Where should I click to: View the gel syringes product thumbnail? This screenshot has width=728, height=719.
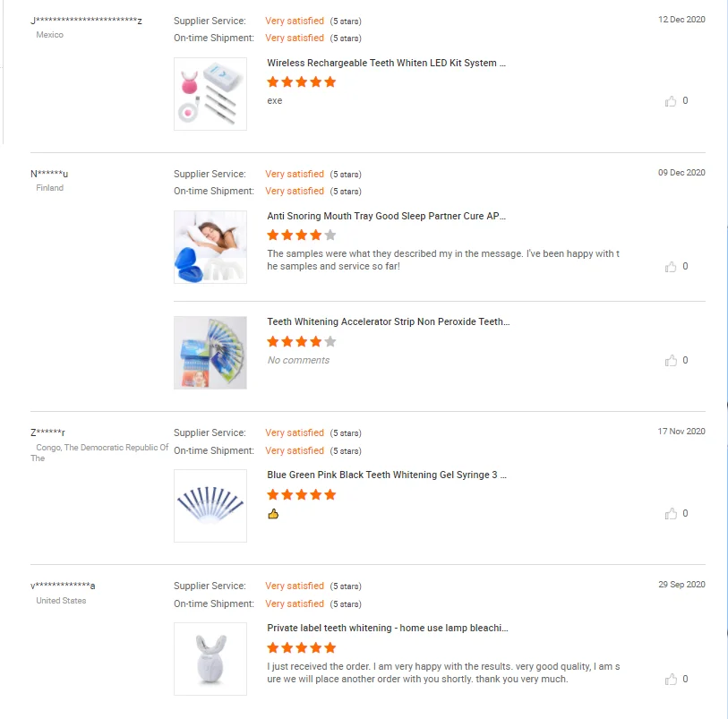click(210, 506)
